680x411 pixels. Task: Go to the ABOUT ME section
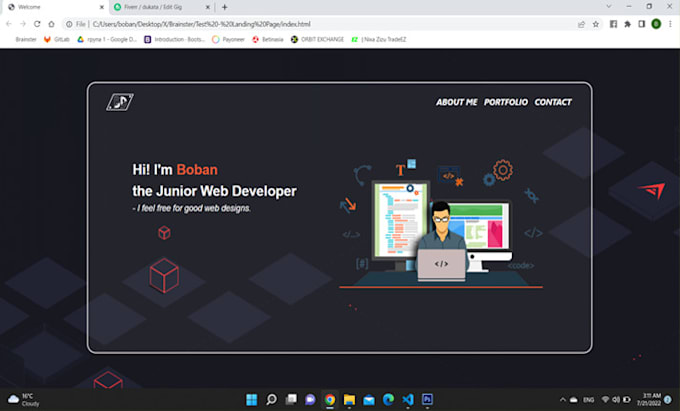[x=456, y=102]
